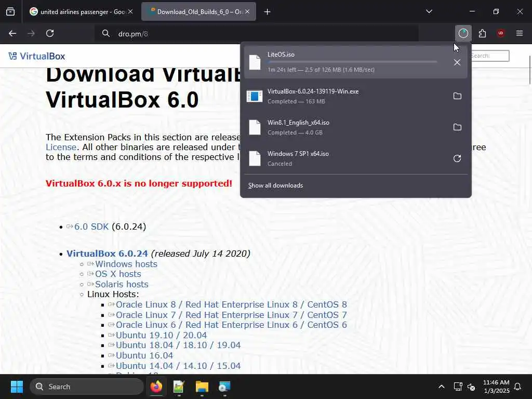Open the Firefox hamburger menu
532x399 pixels.
point(520,33)
